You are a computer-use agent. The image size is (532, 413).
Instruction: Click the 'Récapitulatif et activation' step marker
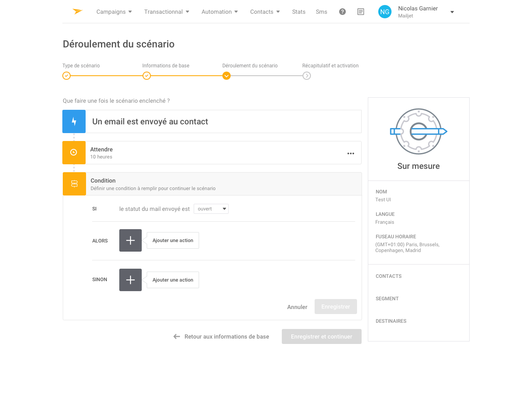[307, 76]
